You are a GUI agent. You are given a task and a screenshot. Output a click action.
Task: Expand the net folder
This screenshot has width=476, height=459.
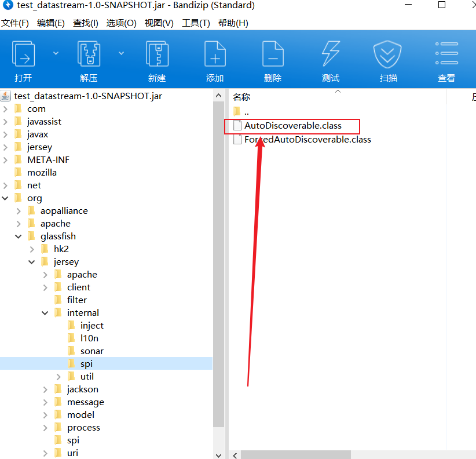coord(5,185)
